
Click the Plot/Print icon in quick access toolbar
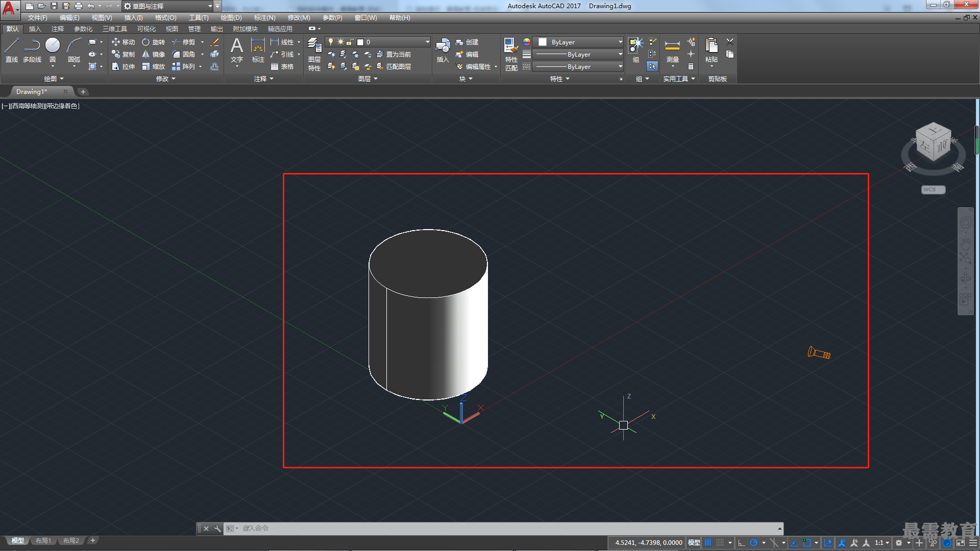[79, 6]
